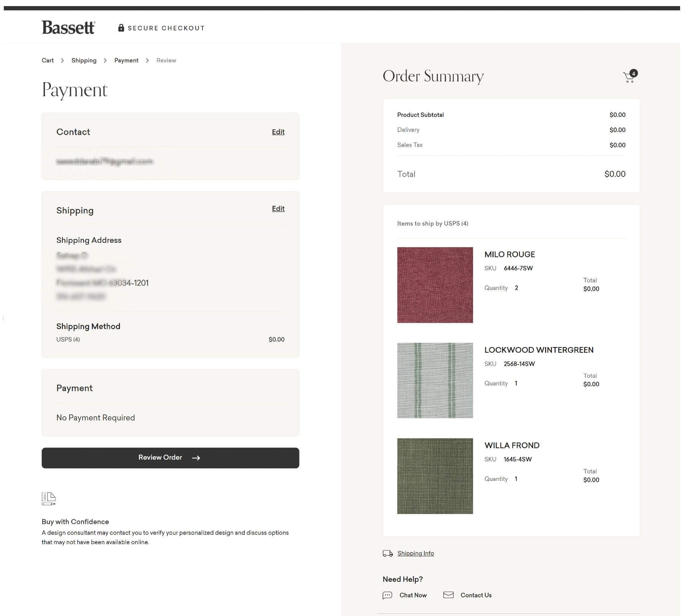Image resolution: width=682 pixels, height=616 pixels.
Task: Edit the Shipping section
Action: (x=278, y=209)
